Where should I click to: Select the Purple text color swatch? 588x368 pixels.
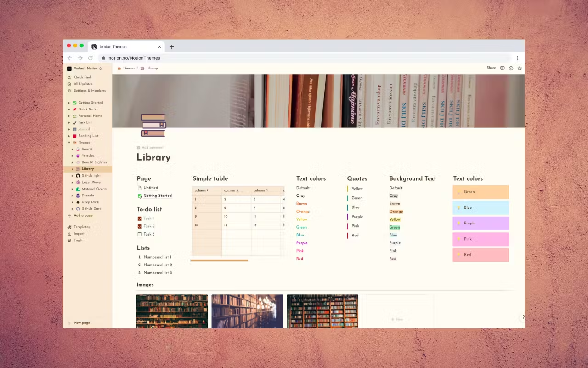pyautogui.click(x=481, y=223)
